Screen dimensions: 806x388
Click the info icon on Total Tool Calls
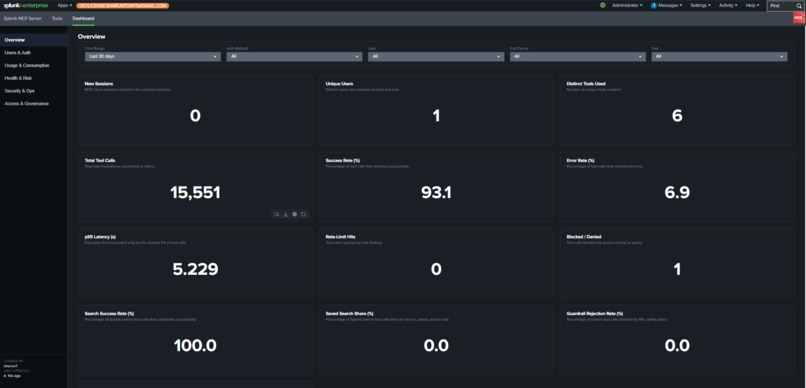point(295,214)
